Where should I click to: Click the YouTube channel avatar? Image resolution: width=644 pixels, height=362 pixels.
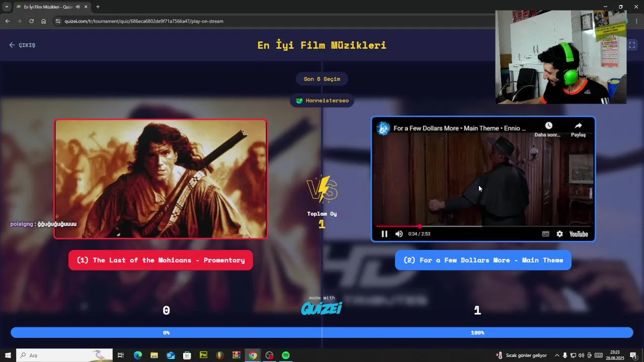pyautogui.click(x=383, y=128)
